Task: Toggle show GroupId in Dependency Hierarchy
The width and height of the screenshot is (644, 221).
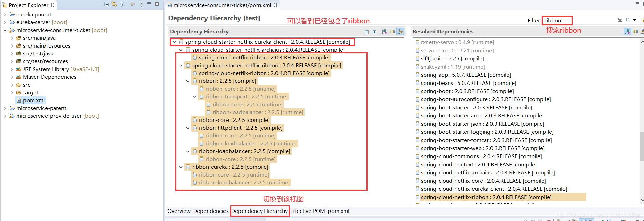Action: [x=392, y=32]
